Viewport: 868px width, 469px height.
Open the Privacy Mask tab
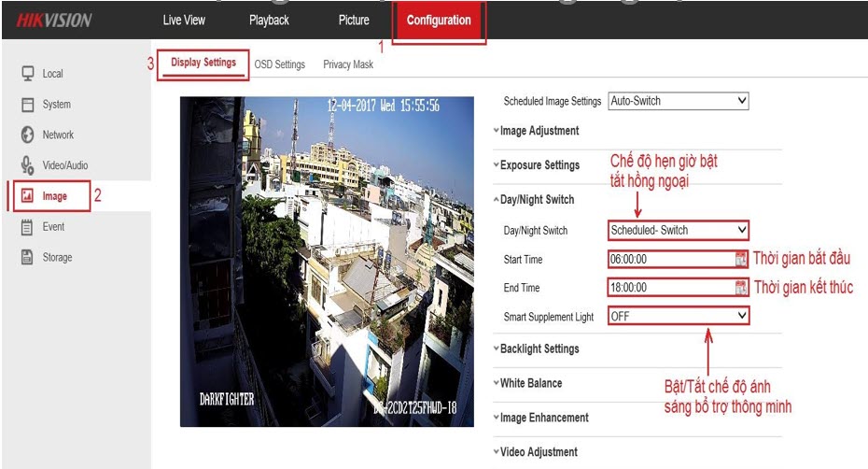(x=348, y=64)
